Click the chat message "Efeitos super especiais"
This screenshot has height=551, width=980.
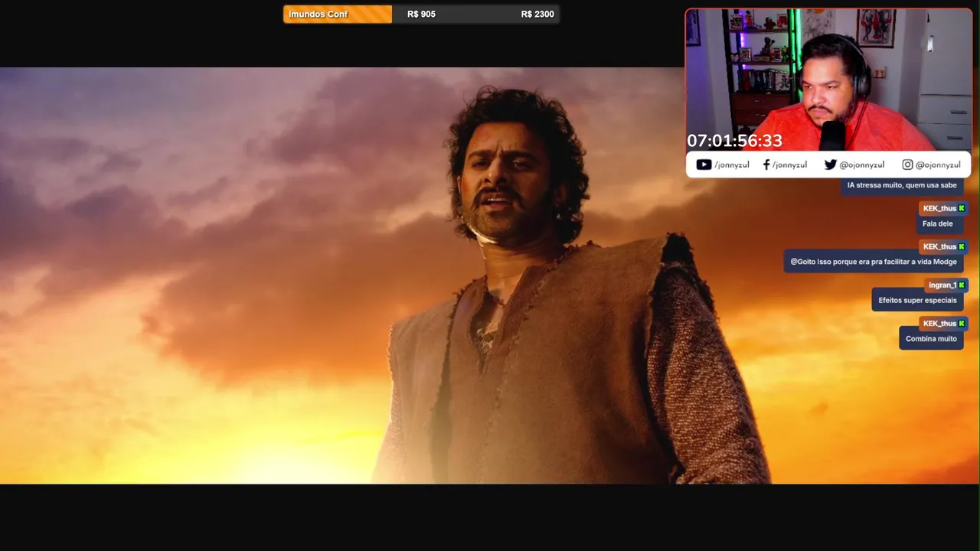(917, 300)
